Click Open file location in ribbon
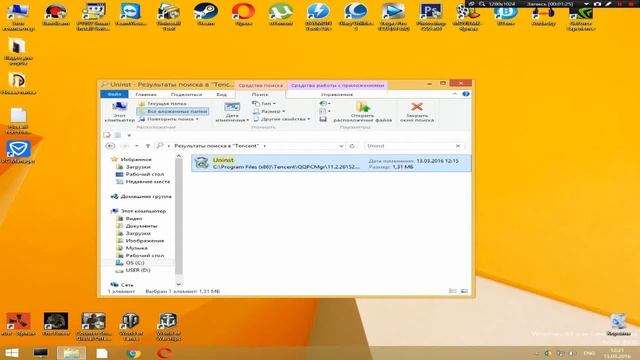Image resolution: width=640 pixels, height=360 pixels. (x=362, y=111)
